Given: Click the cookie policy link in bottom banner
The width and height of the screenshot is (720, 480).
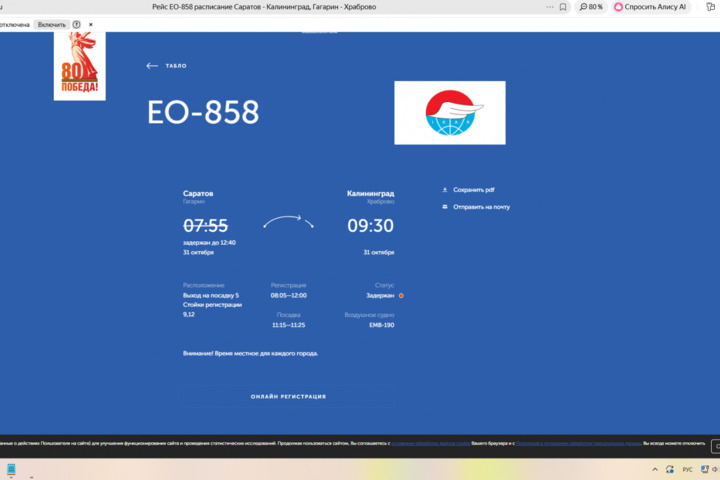Looking at the screenshot, I should [x=430, y=442].
